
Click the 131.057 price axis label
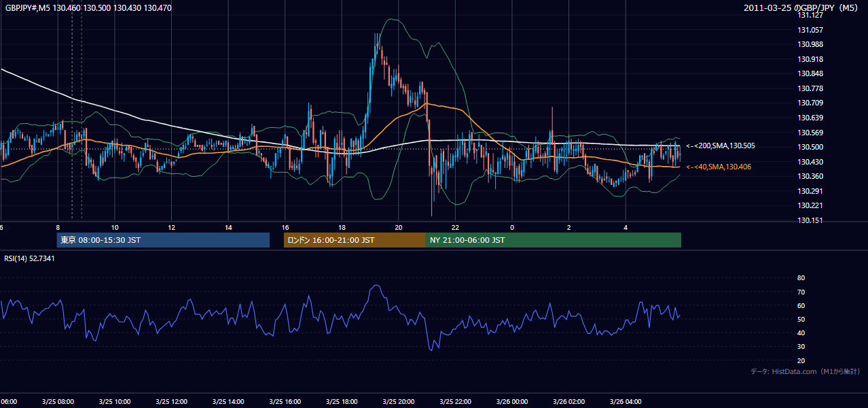click(x=810, y=30)
